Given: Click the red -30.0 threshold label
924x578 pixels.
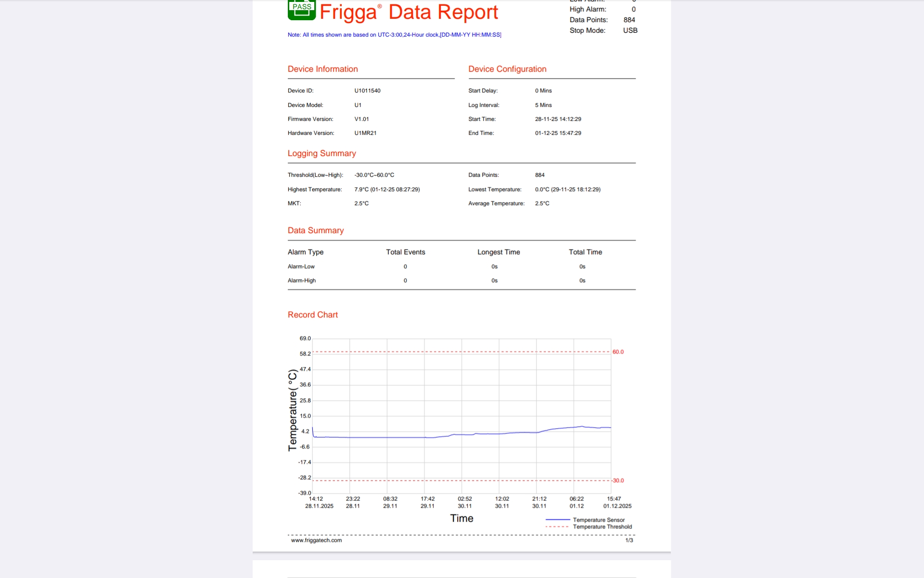Looking at the screenshot, I should click(x=618, y=481).
